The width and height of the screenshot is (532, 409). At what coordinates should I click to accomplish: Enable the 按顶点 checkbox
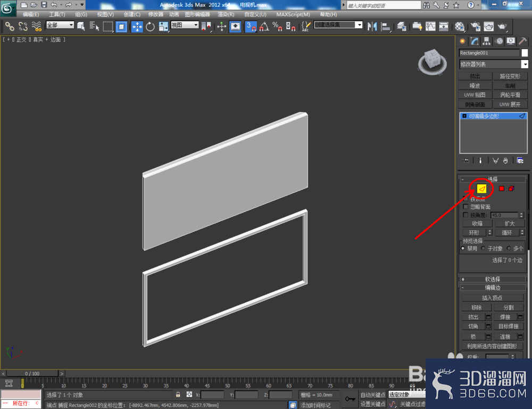[x=465, y=199]
